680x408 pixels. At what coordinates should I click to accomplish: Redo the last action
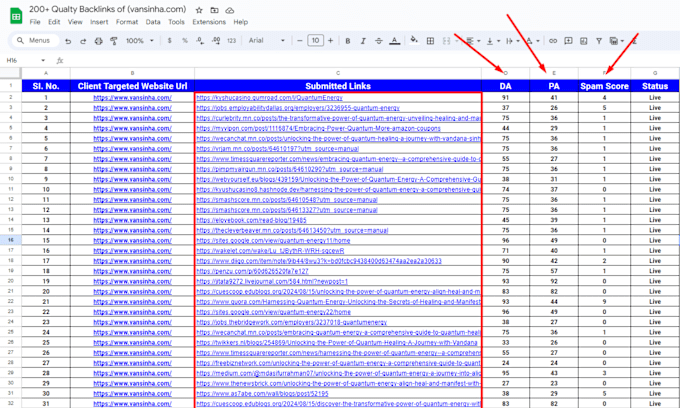pyautogui.click(x=83, y=41)
